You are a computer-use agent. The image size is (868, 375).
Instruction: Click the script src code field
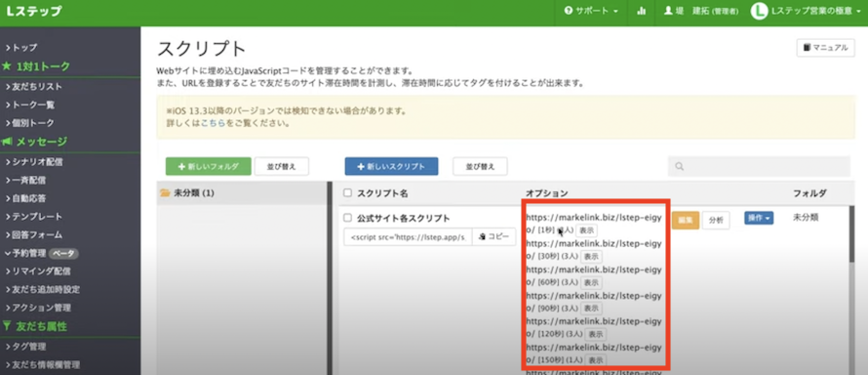[x=408, y=236]
